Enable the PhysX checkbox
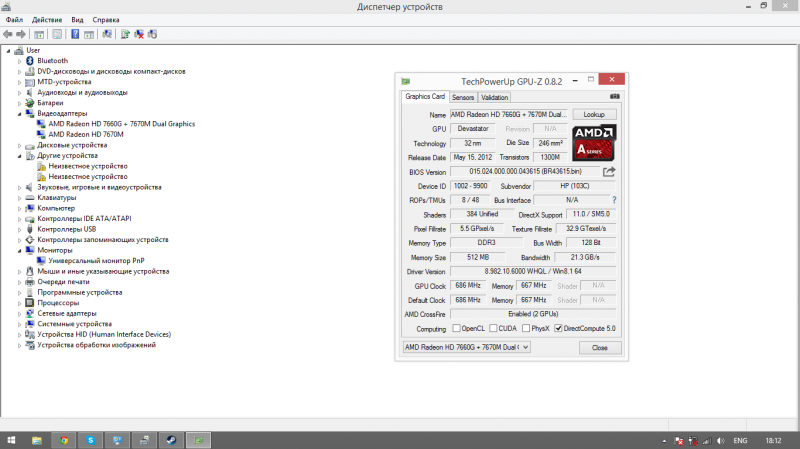800x449 pixels. pos(526,328)
